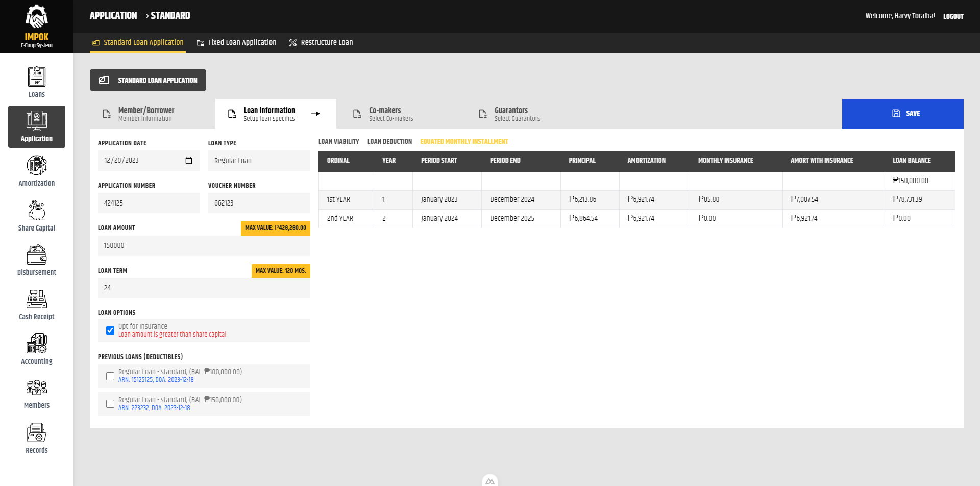Open the Amortization sidebar icon

point(36,171)
